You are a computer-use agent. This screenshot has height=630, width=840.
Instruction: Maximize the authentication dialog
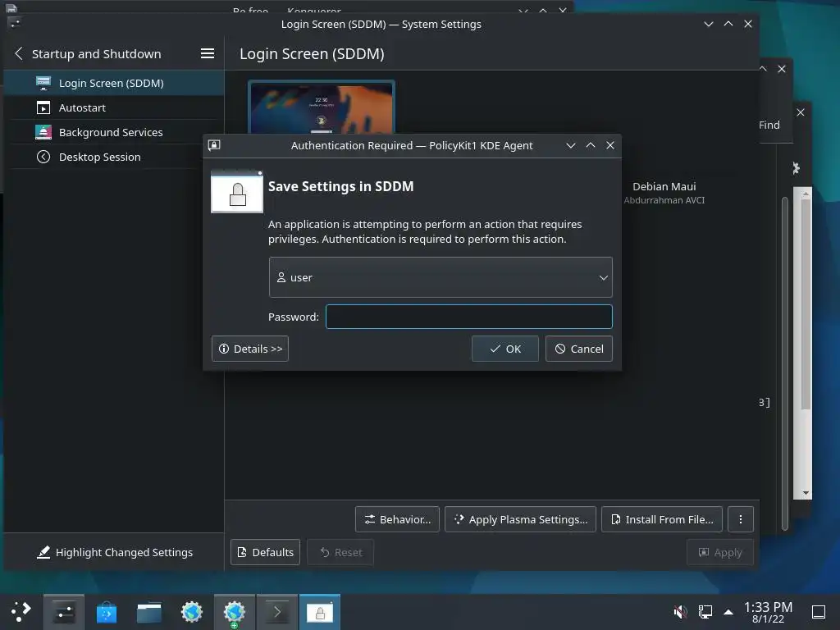pyautogui.click(x=591, y=145)
